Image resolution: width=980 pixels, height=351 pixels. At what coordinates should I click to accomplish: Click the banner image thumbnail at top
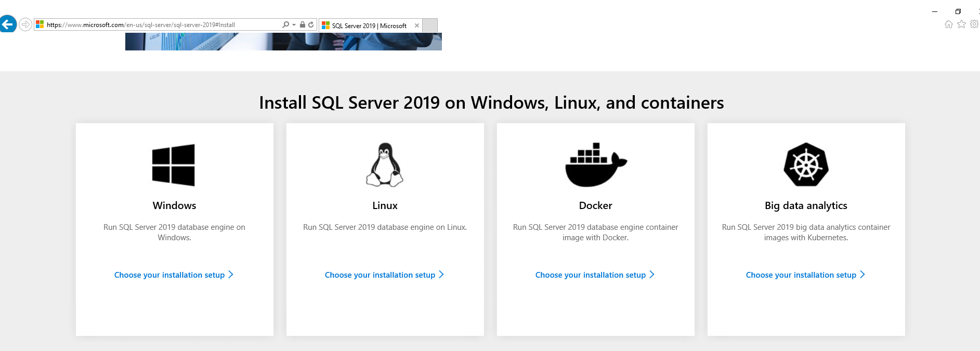(283, 42)
